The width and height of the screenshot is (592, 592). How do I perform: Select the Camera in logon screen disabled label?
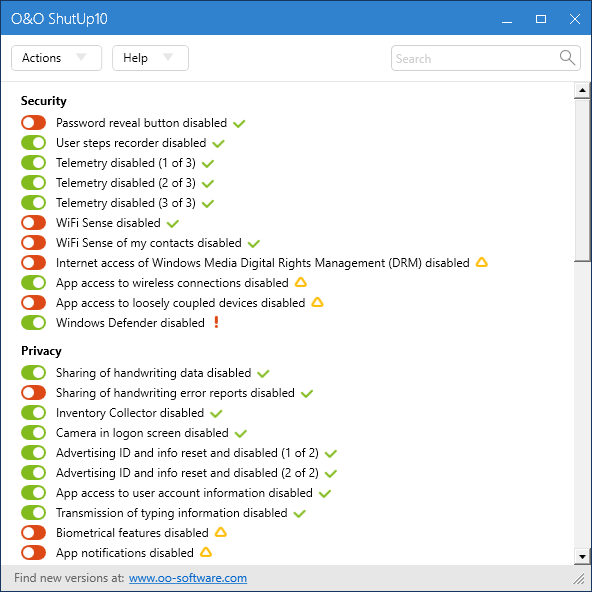(x=142, y=433)
